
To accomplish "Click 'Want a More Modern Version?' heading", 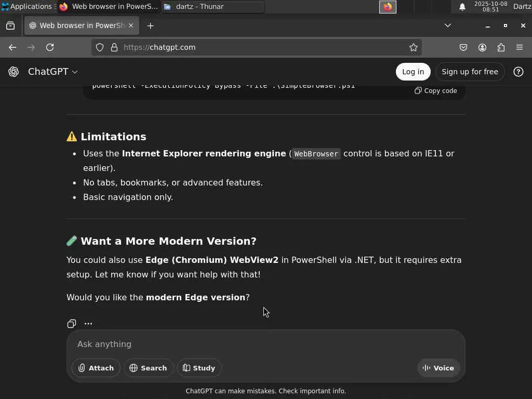I will click(168, 241).
